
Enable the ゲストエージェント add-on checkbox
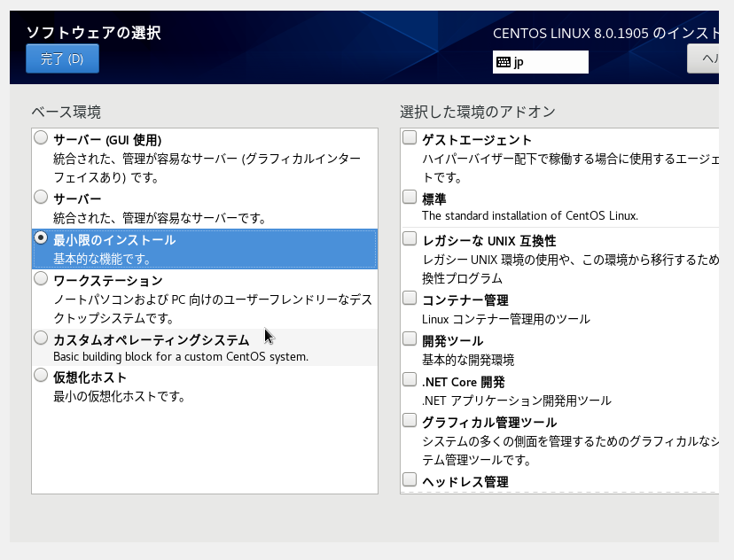click(x=410, y=137)
